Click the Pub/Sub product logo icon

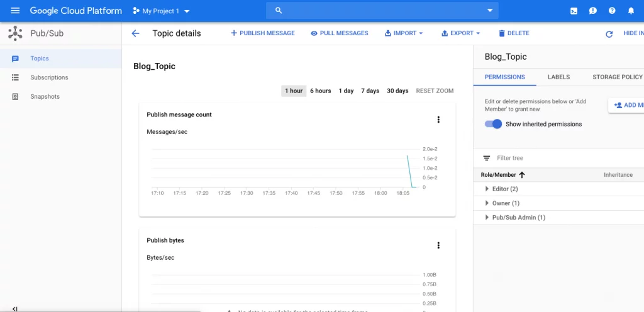[15, 33]
